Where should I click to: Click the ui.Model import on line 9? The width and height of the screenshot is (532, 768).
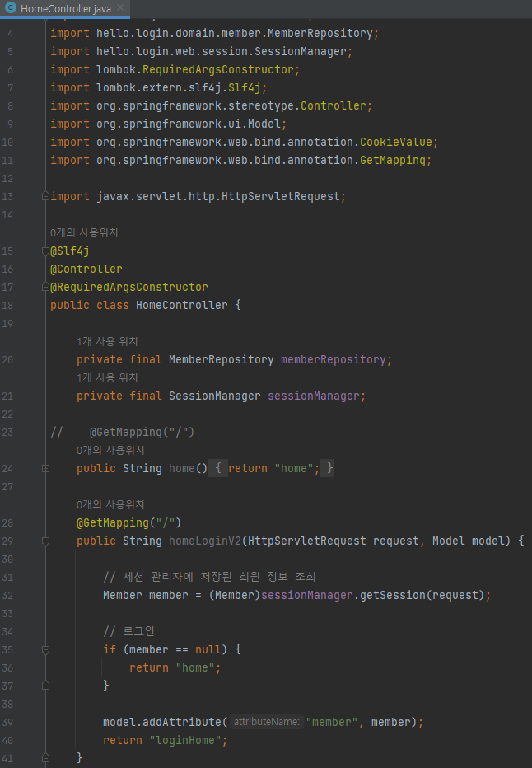[x=264, y=124]
